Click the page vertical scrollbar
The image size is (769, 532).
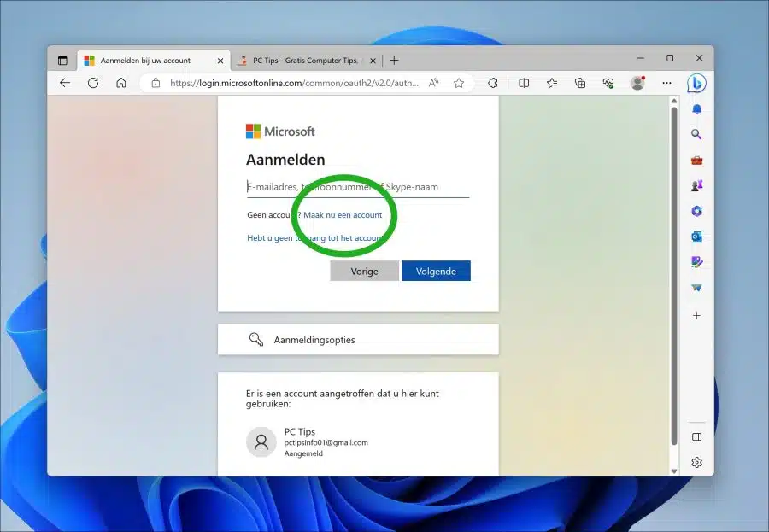pos(674,277)
